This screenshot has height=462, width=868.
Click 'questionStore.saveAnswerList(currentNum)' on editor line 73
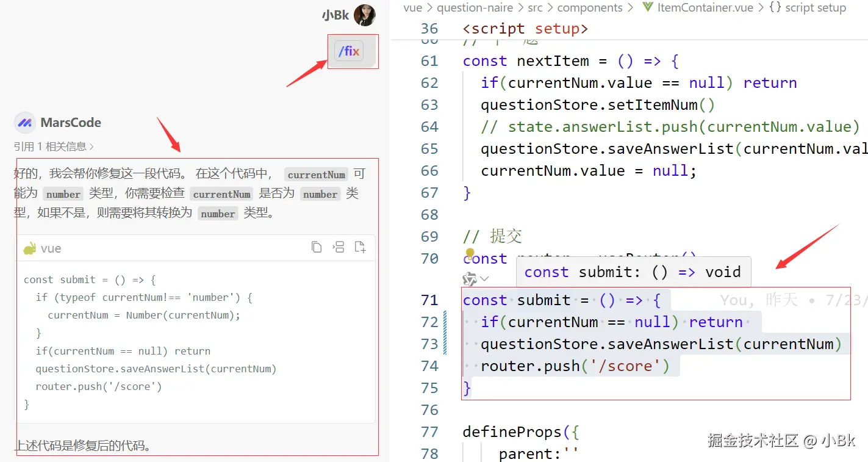point(661,344)
